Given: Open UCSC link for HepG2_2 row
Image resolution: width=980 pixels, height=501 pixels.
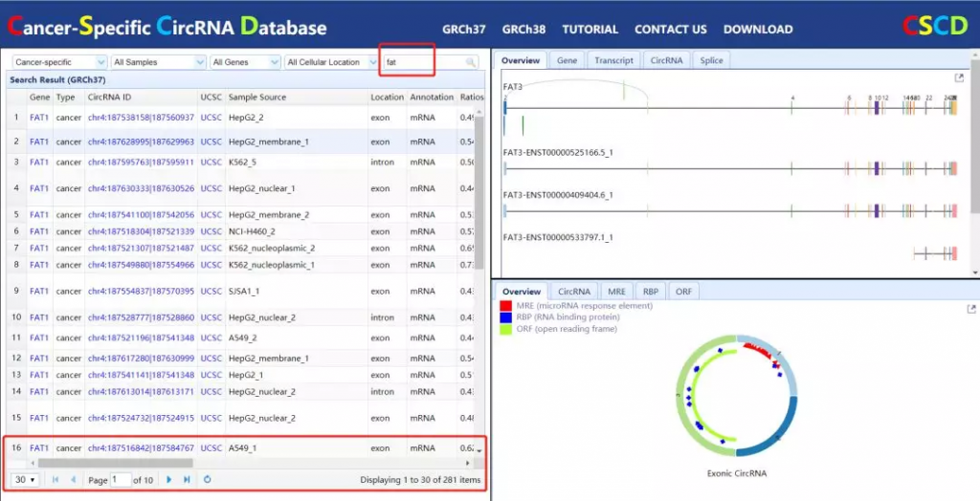Looking at the screenshot, I should click(212, 118).
